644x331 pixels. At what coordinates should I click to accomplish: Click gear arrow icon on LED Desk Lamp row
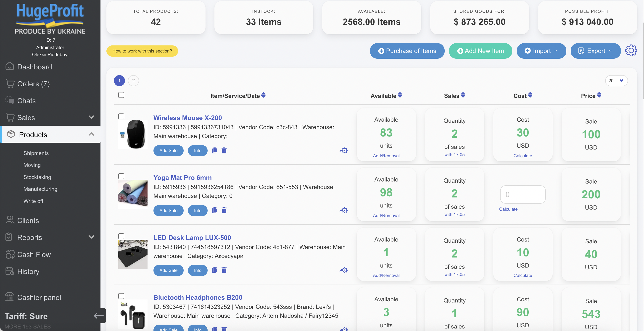pos(343,270)
